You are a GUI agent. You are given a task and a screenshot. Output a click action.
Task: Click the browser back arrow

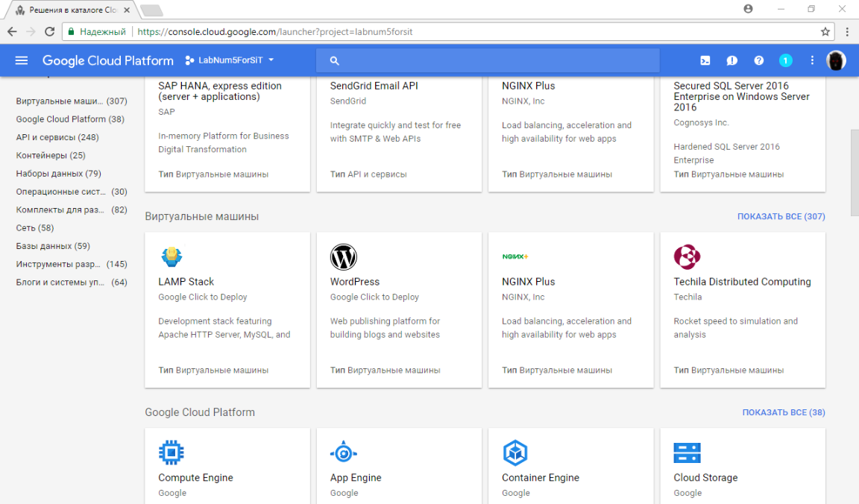point(12,32)
